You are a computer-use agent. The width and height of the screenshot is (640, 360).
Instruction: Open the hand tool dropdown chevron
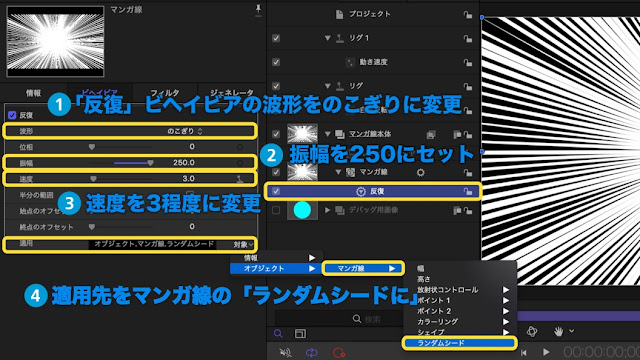click(x=571, y=331)
